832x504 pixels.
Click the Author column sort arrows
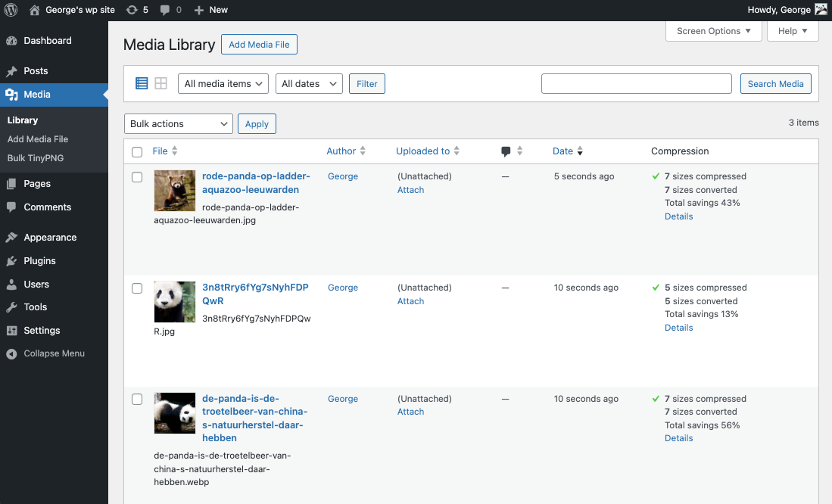coord(363,151)
